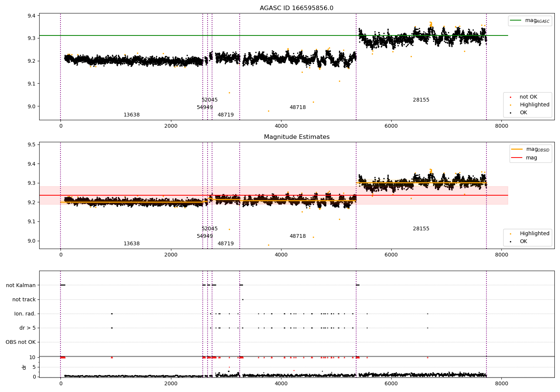Click the 'not track' row label
Image resolution: width=560 pixels, height=392 pixels.
click(x=24, y=300)
